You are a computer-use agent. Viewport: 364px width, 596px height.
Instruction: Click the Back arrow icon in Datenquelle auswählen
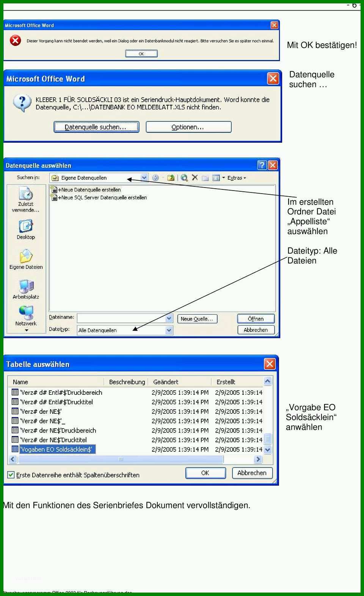155,178
